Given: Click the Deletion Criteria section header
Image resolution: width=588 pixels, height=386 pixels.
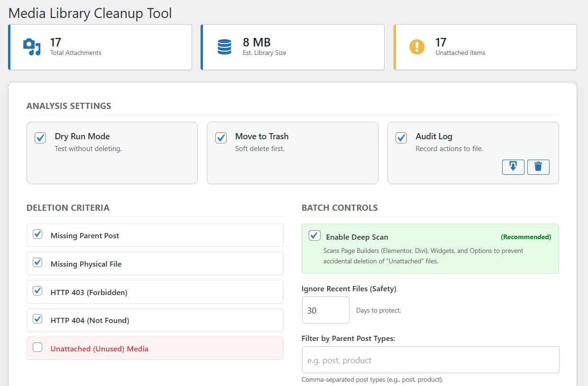Looking at the screenshot, I should [x=67, y=207].
